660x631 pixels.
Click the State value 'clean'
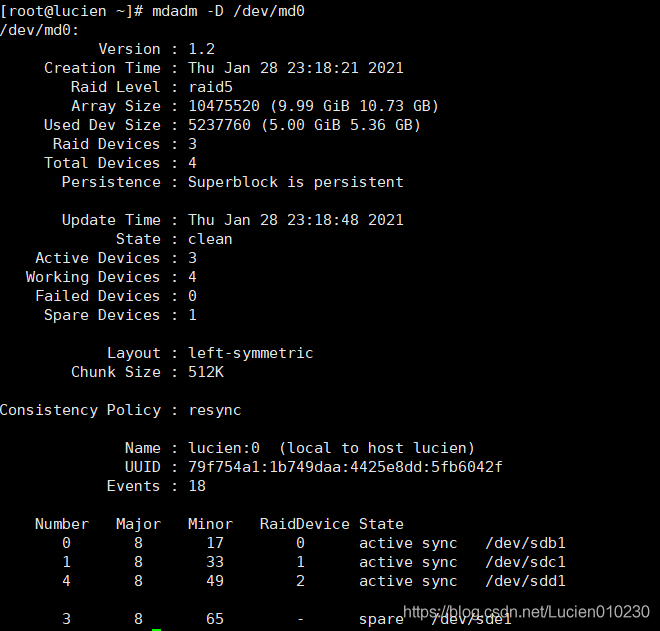(x=210, y=239)
